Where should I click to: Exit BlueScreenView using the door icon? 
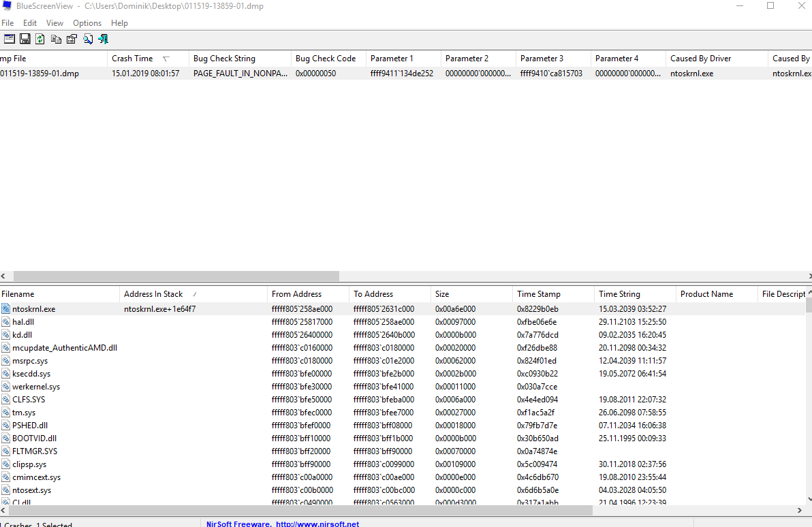[x=103, y=39]
